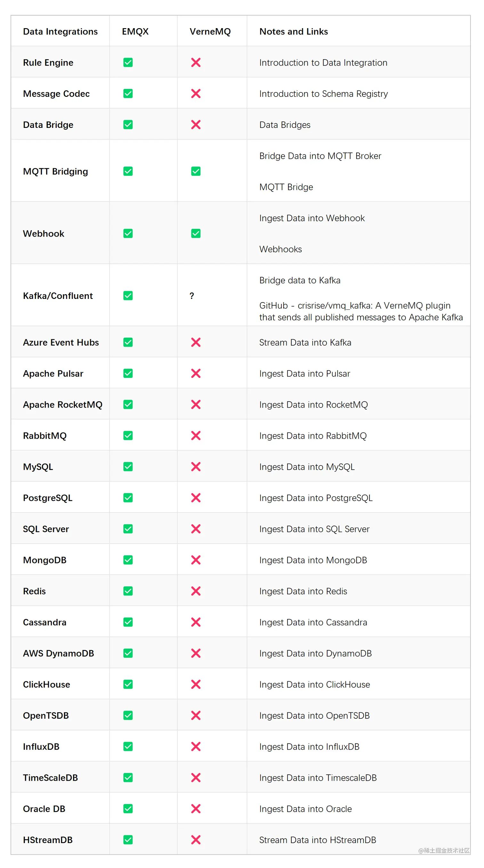Click the VerneMQ green checkmark for Webhook
The width and height of the screenshot is (484, 868).
[x=196, y=233]
